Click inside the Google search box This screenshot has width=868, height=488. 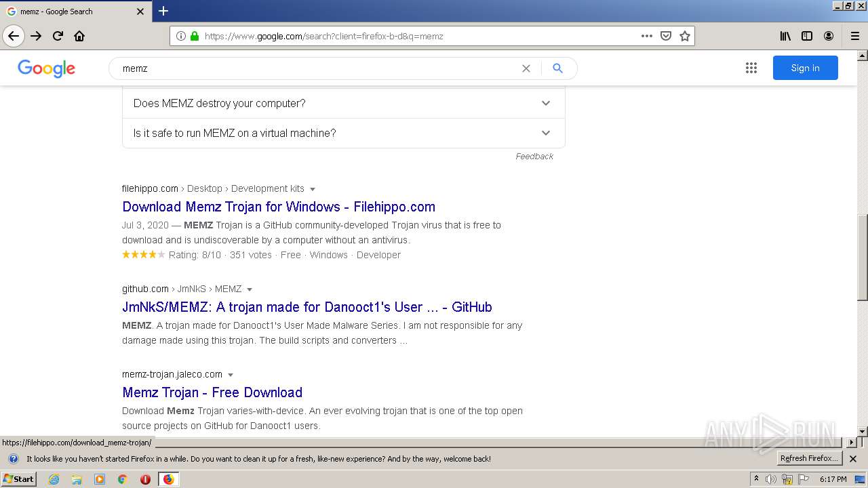[319, 68]
